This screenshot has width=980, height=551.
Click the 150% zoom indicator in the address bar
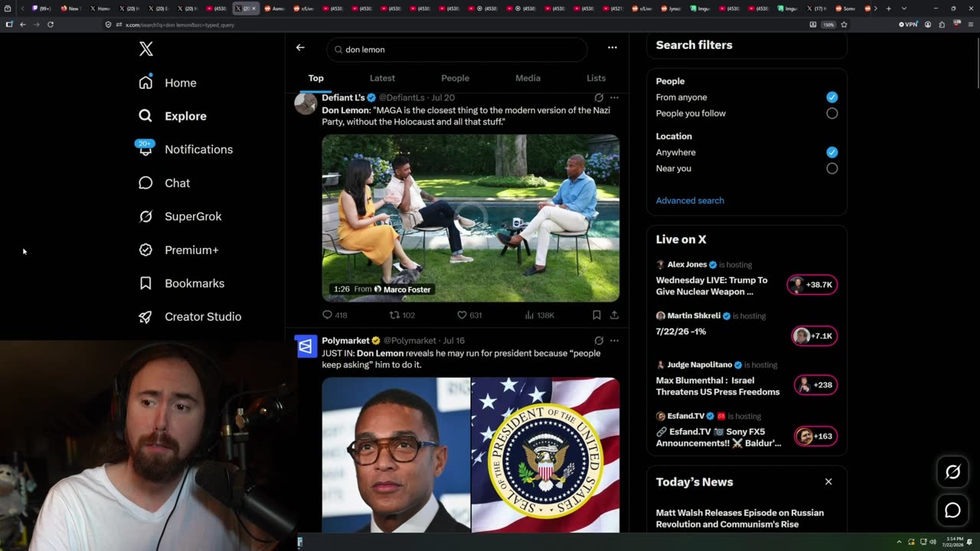click(x=828, y=24)
